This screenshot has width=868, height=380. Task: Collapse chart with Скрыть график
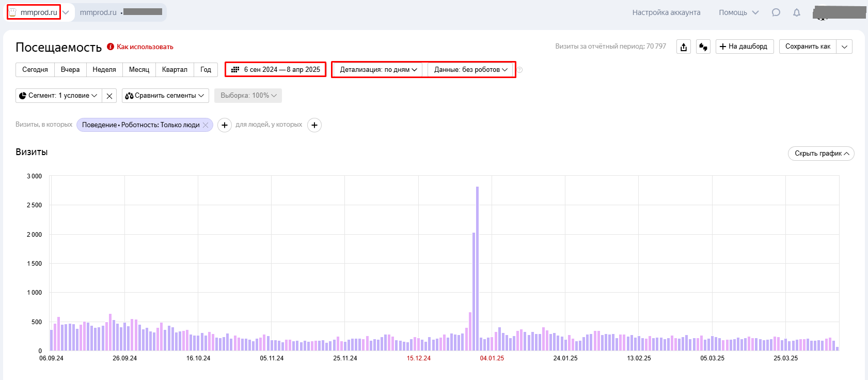(821, 154)
